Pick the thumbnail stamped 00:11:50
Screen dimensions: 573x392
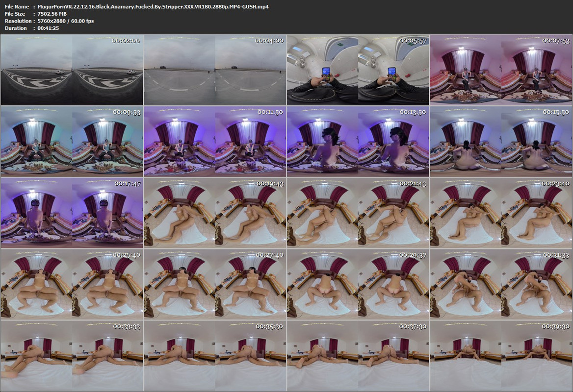pos(215,142)
